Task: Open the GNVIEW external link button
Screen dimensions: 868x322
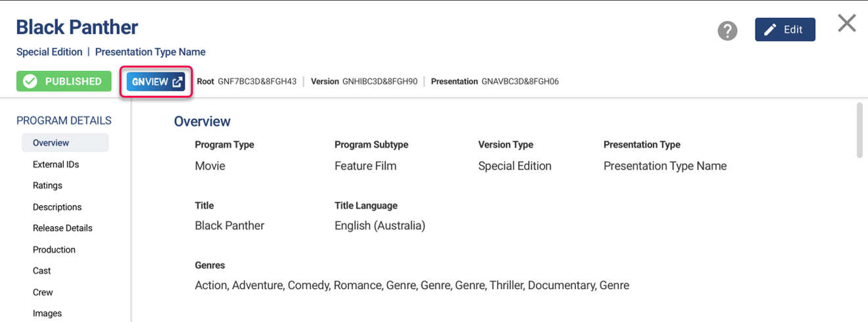Action: pyautogui.click(x=156, y=82)
